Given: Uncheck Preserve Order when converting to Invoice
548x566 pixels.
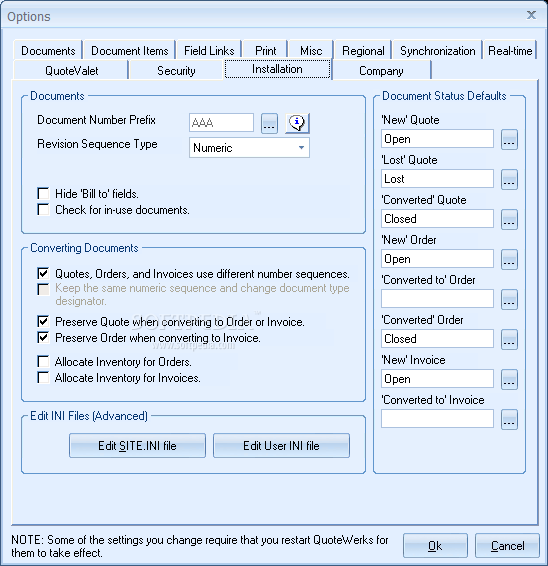Looking at the screenshot, I should click(43, 338).
